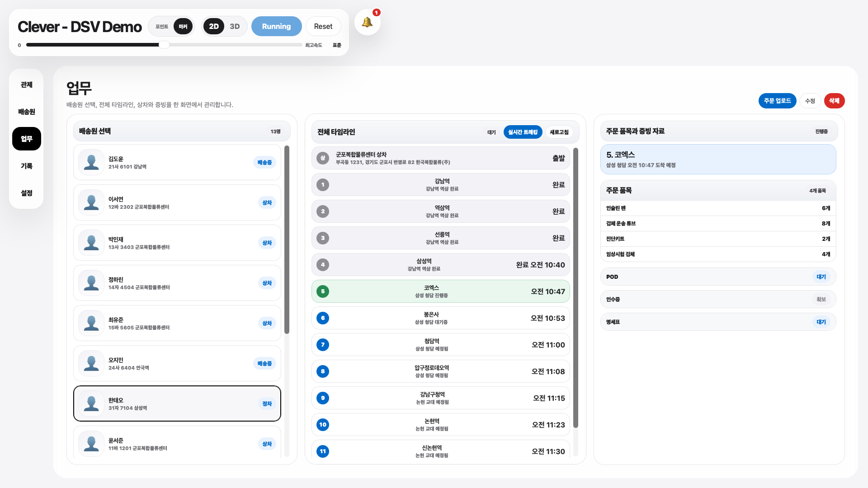
Task: Click 정하린's avatar icon
Action: coord(91,283)
